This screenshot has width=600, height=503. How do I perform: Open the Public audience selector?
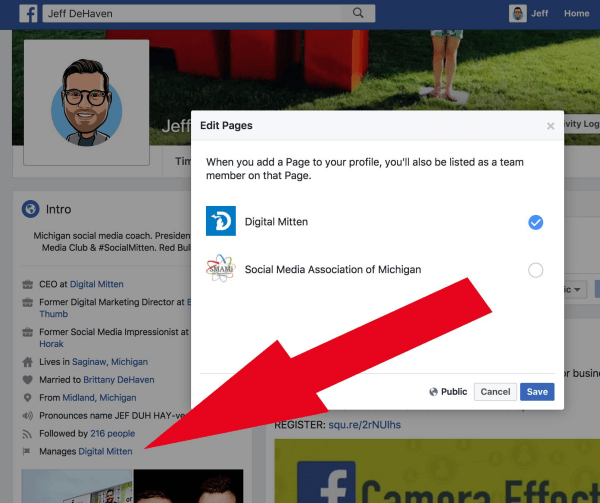[x=448, y=392]
